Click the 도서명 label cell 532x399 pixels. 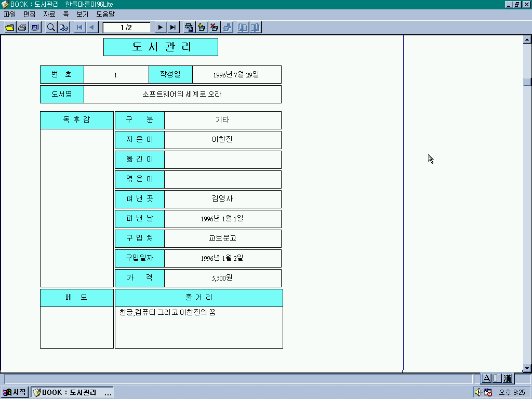coord(62,95)
